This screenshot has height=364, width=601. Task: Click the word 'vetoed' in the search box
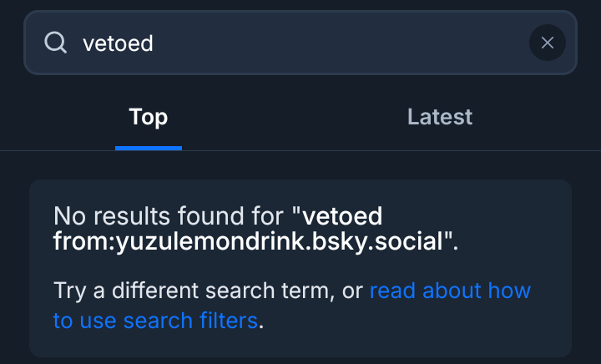[118, 43]
